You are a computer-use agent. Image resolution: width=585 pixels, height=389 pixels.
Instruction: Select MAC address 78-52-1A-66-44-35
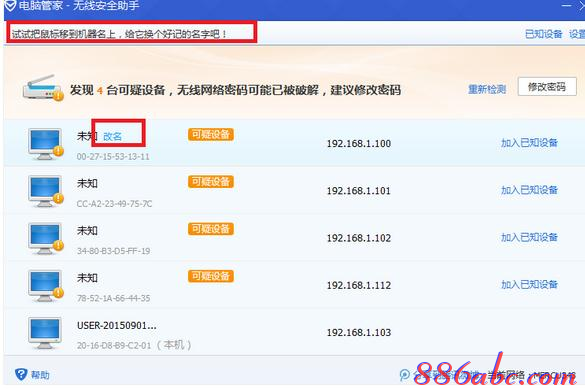click(113, 298)
